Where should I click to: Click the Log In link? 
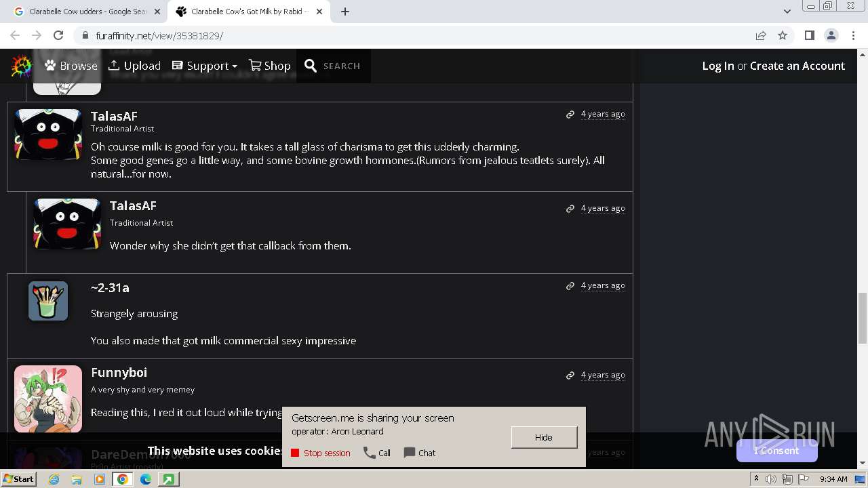pos(718,66)
